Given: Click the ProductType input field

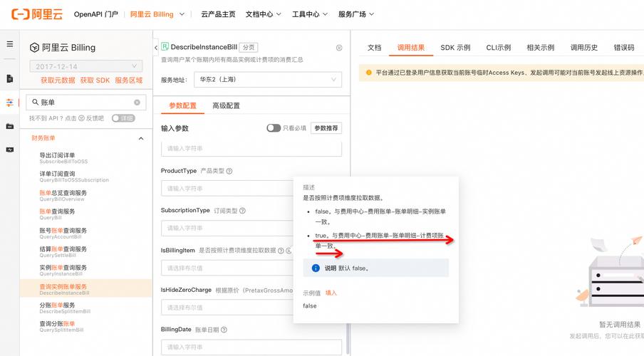Looking at the screenshot, I should tap(227, 188).
